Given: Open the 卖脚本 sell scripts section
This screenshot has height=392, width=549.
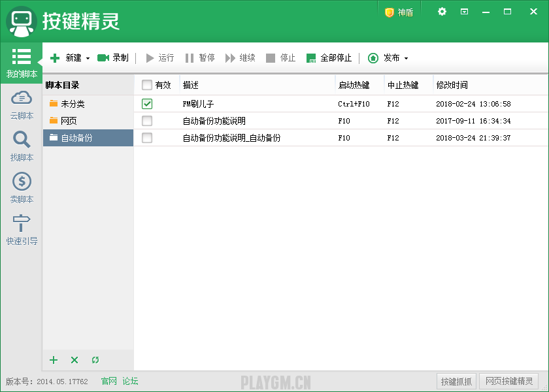Looking at the screenshot, I should (22, 188).
